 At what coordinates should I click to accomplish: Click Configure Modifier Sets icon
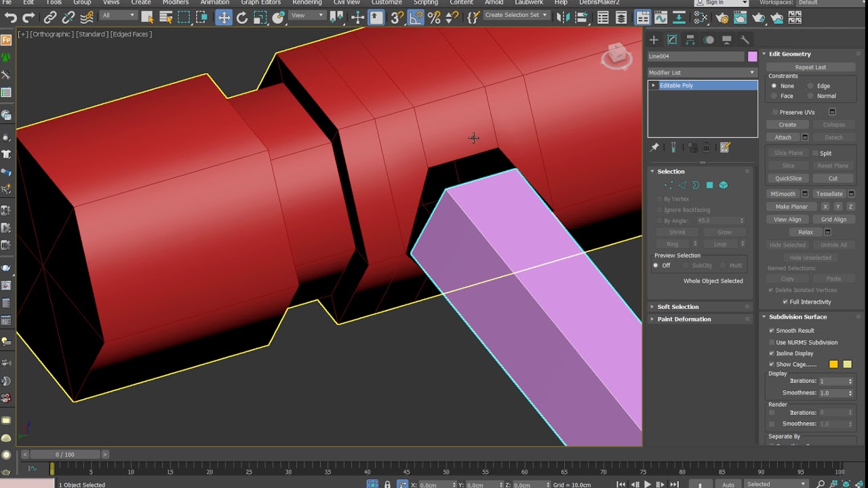pyautogui.click(x=725, y=147)
